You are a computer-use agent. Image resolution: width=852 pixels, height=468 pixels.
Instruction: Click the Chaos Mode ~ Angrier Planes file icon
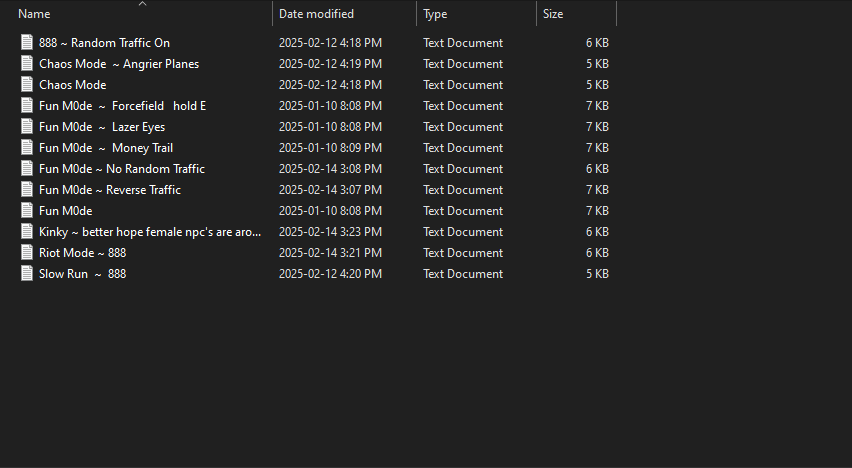click(27, 64)
